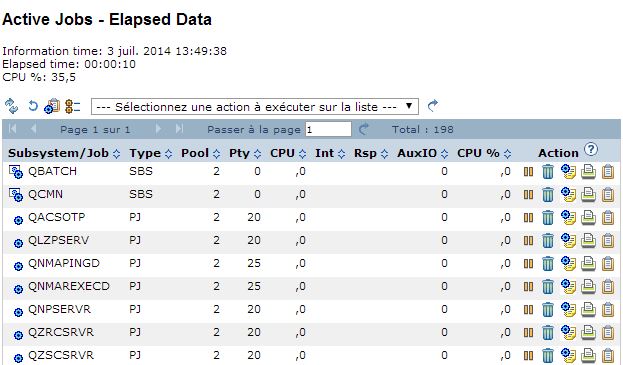Run selected action with go arrow
Screen dimensions: 623x365
432,106
